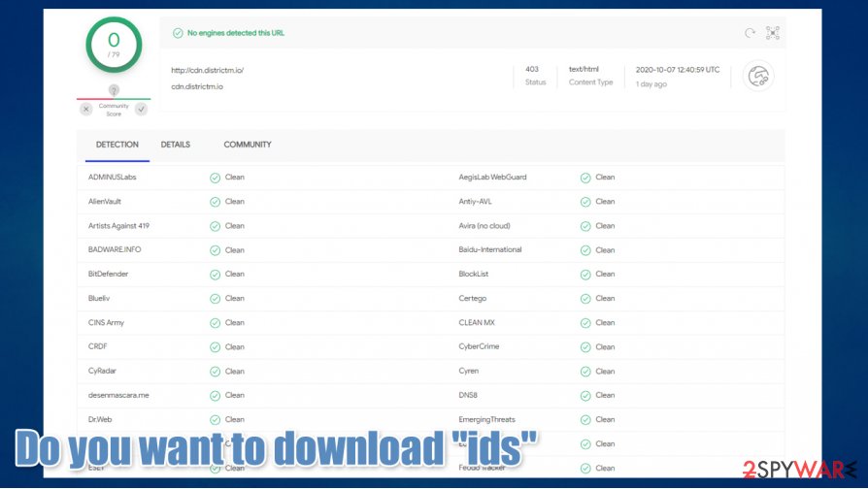868x489 pixels.
Task: Click the ADMINUSLabs engine name
Action: coord(112,177)
